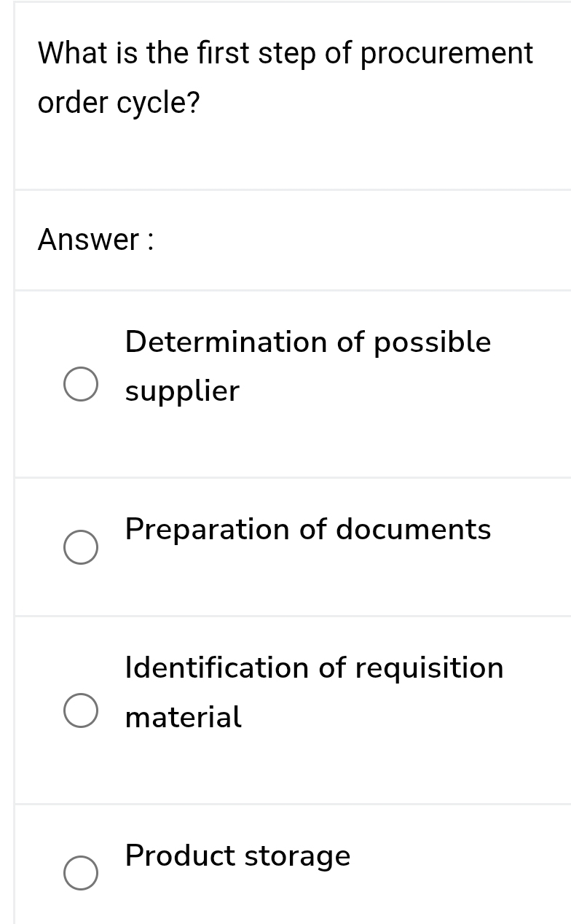
Task: Click the 'Answer :' label
Action: click(96, 239)
